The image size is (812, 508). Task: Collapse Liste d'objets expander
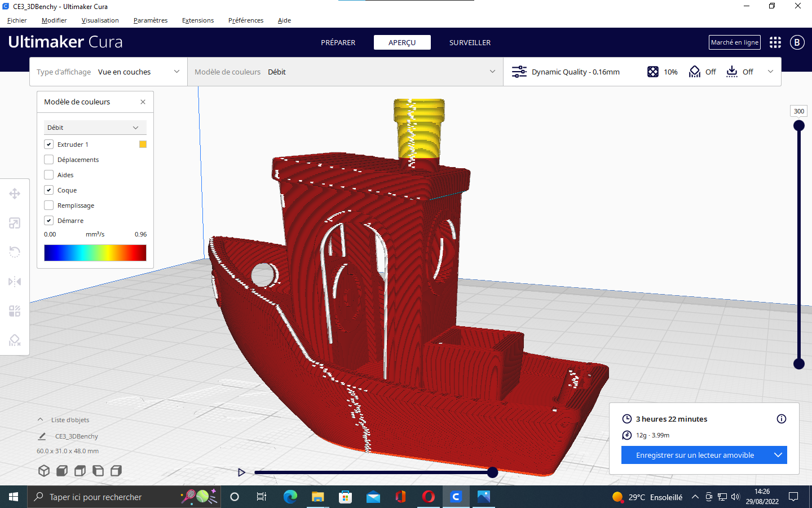(x=41, y=420)
